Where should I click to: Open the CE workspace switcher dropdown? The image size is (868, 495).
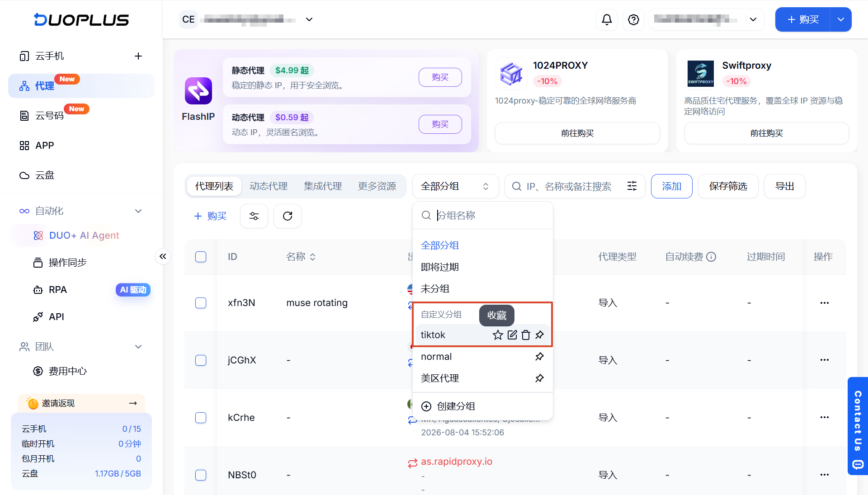(x=309, y=19)
